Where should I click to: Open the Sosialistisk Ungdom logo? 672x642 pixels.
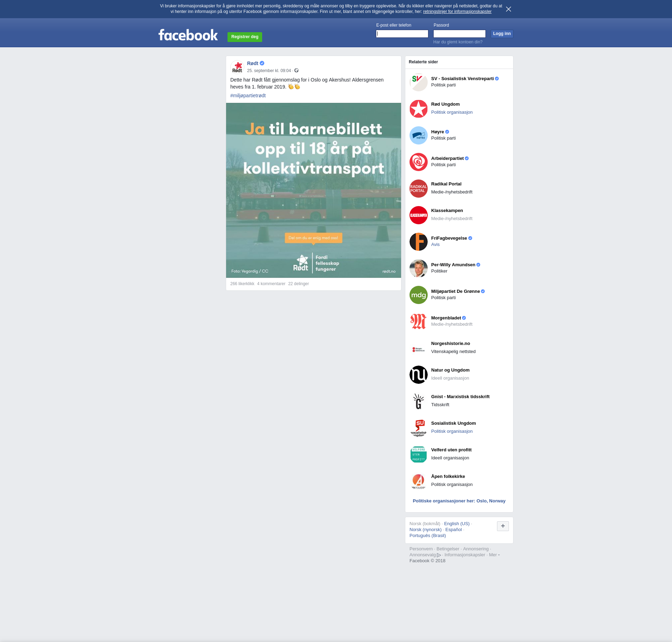coord(419,428)
